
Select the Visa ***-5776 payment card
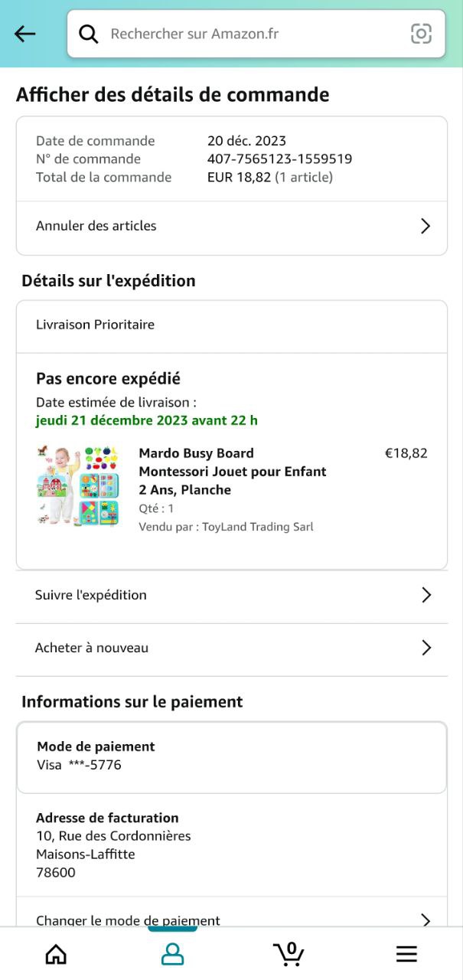80,765
